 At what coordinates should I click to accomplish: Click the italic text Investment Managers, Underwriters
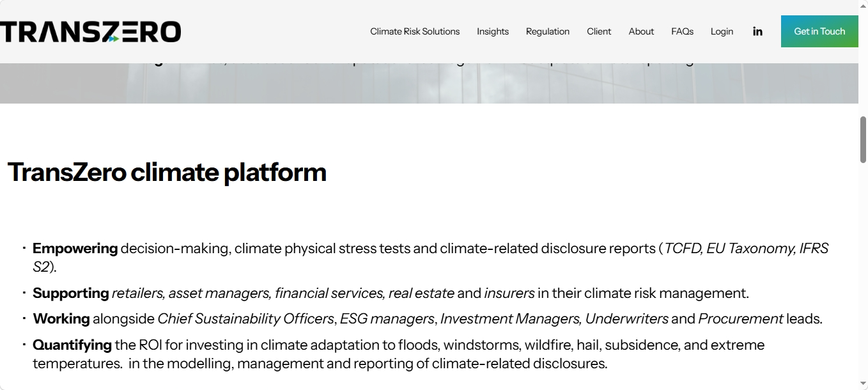[555, 318]
